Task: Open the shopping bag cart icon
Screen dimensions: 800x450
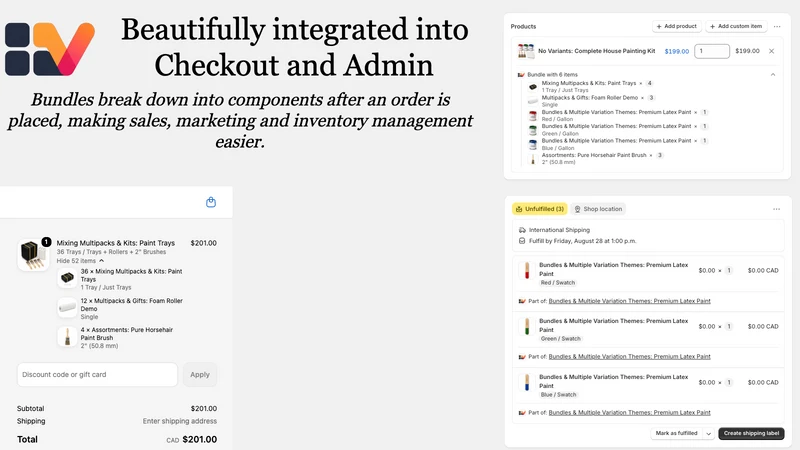Action: click(x=211, y=203)
